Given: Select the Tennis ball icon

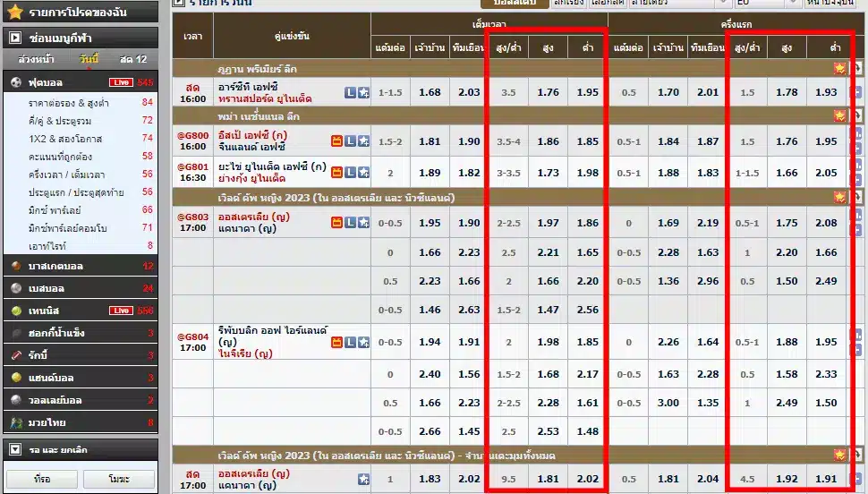Looking at the screenshot, I should [17, 311].
